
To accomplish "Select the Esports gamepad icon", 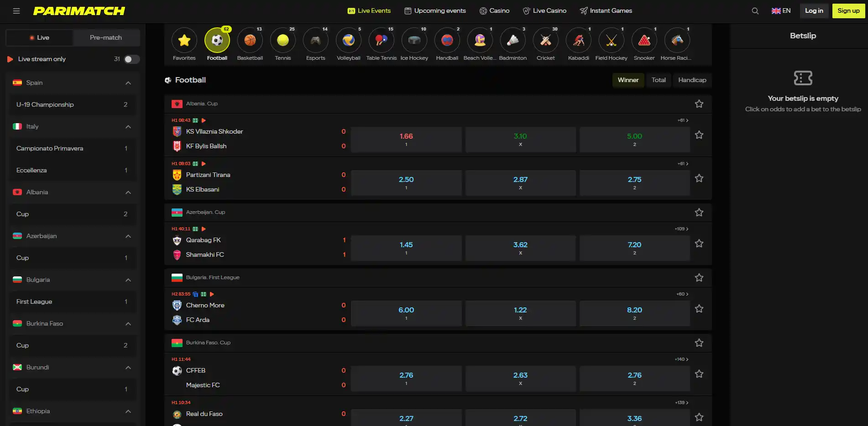I will 316,40.
